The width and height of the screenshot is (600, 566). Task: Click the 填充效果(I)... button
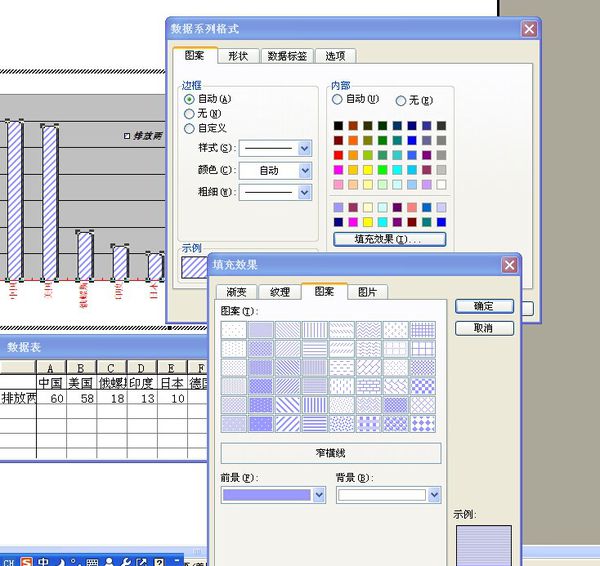(390, 240)
